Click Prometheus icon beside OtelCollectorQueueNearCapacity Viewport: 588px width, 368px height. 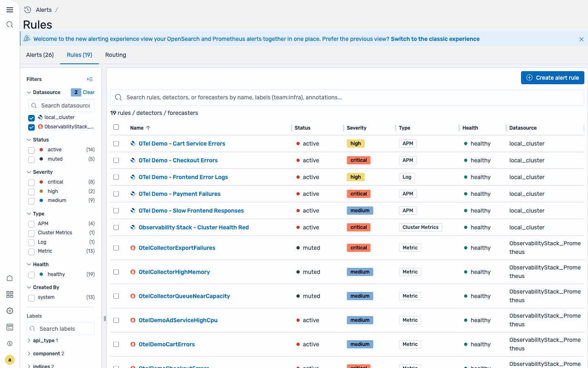pos(133,296)
